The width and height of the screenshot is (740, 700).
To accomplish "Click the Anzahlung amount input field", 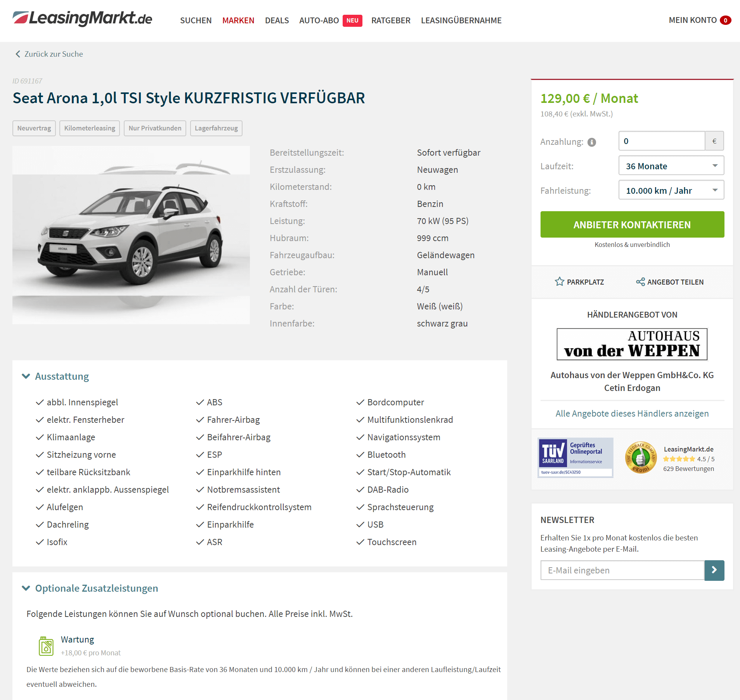I will coord(661,141).
